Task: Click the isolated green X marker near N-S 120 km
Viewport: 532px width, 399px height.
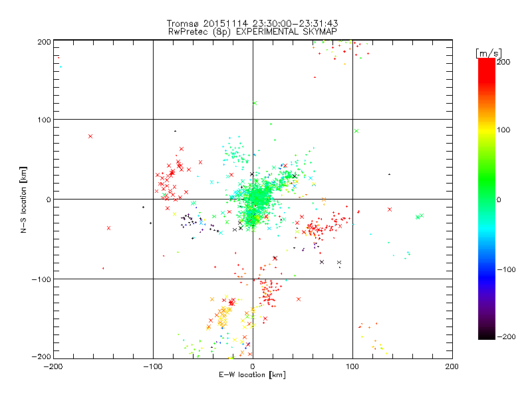Action: point(255,103)
